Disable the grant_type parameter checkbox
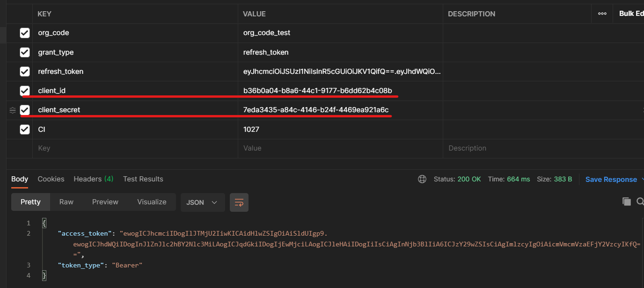Viewport: 644px width, 288px height. pos(25,52)
